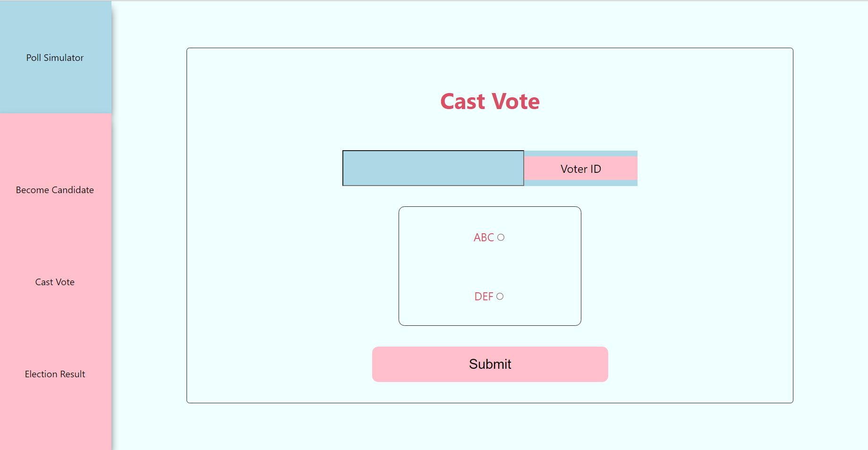Open the Cast Vote page from sidebar
The width and height of the screenshot is (868, 450).
click(55, 281)
